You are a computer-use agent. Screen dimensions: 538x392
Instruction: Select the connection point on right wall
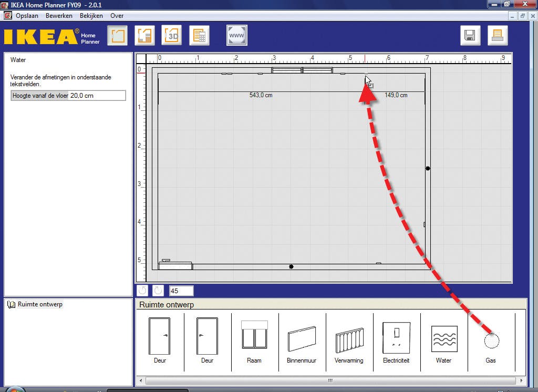pos(425,224)
